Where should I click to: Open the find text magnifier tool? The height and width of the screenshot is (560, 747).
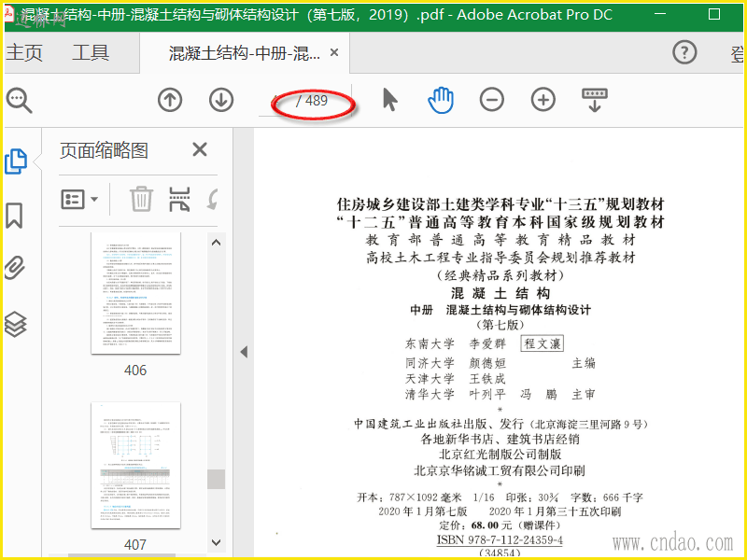coord(19,101)
